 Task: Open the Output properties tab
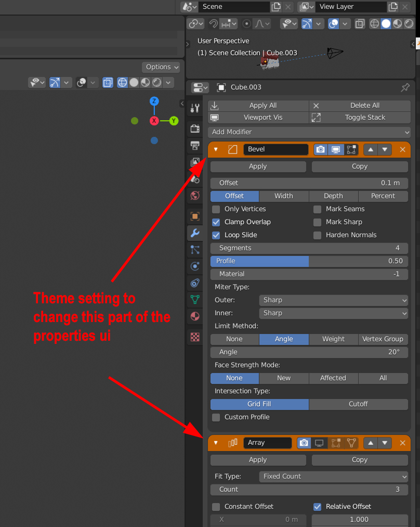tap(195, 145)
